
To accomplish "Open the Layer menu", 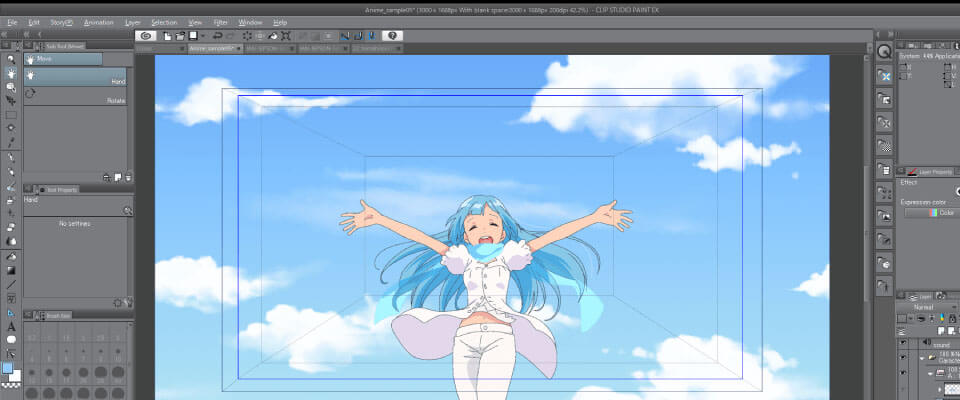I will [133, 23].
